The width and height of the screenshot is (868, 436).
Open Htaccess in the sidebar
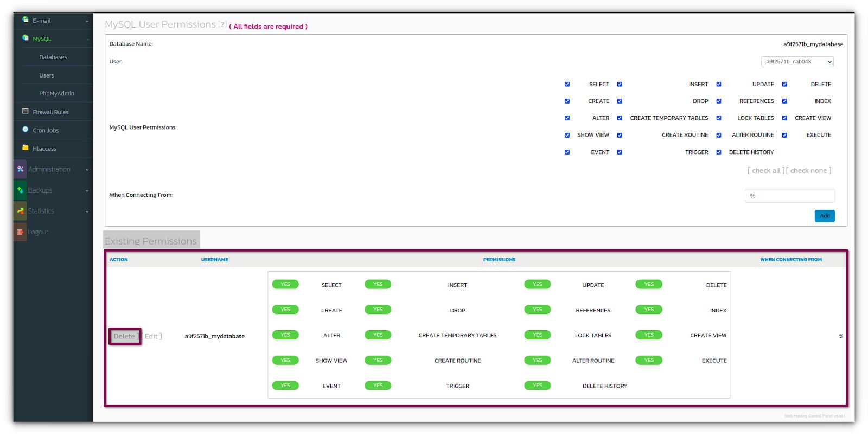point(44,149)
